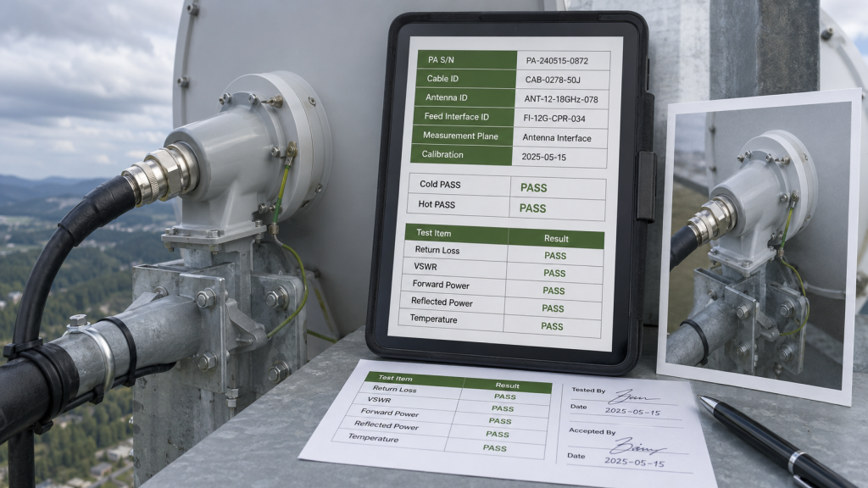868x488 pixels.
Task: Click the green PASS result beside Cold PASS
Action: click(534, 188)
